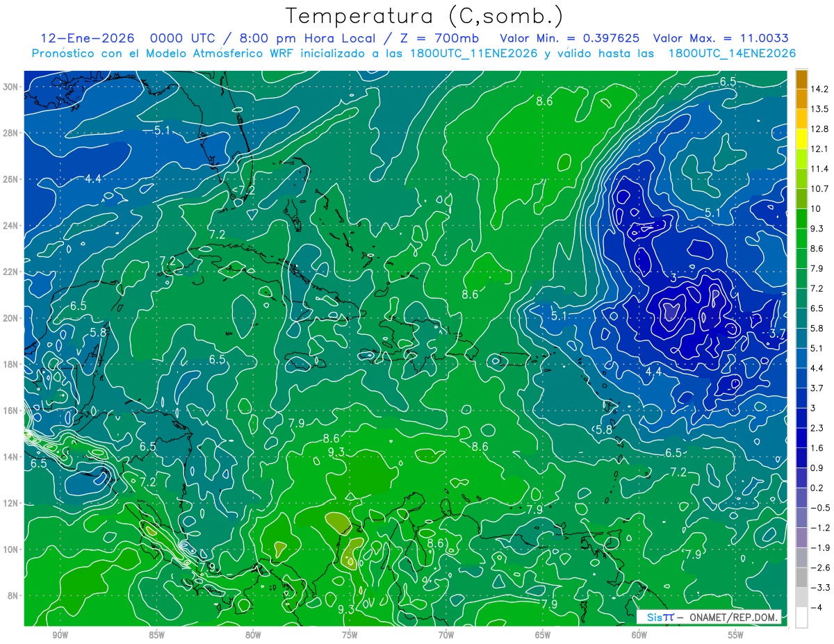The width and height of the screenshot is (834, 644).
Task: Click the latitude label "18N"
Action: pos(12,364)
